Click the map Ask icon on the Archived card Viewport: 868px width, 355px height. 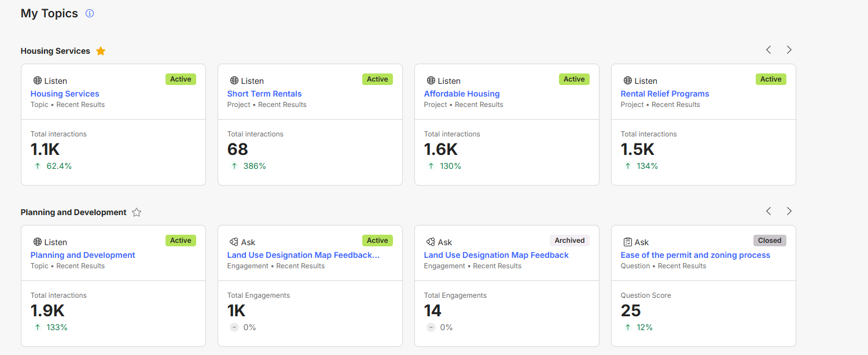coord(431,242)
